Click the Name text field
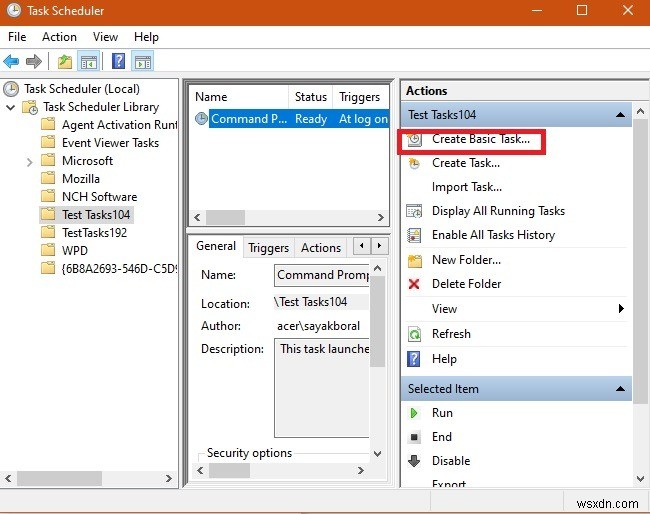Screen dimensions: 650x514 (x=322, y=275)
